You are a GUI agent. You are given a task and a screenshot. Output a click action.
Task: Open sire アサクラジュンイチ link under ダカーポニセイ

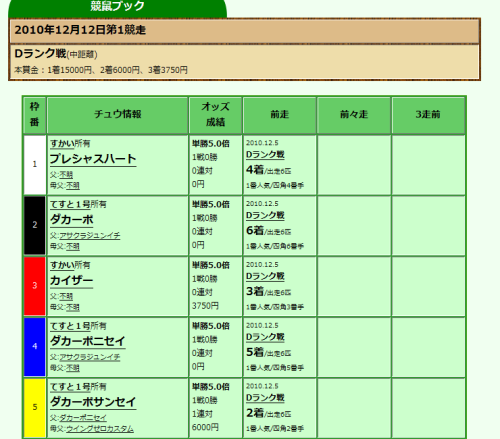(90, 357)
